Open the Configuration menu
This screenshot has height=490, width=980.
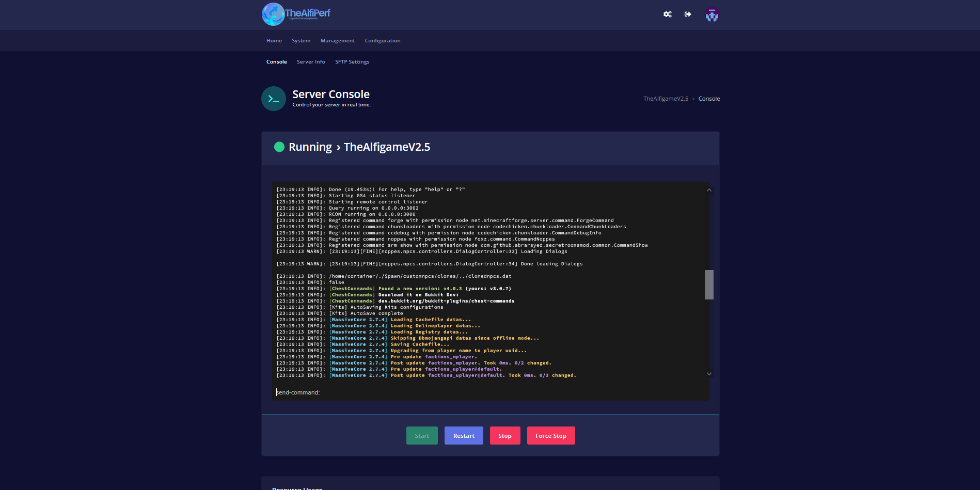[x=383, y=41]
